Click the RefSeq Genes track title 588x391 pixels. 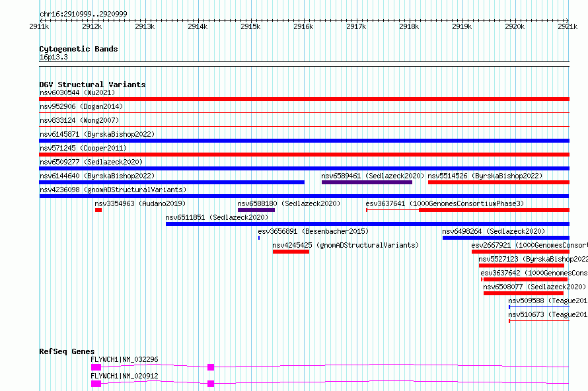(67, 351)
